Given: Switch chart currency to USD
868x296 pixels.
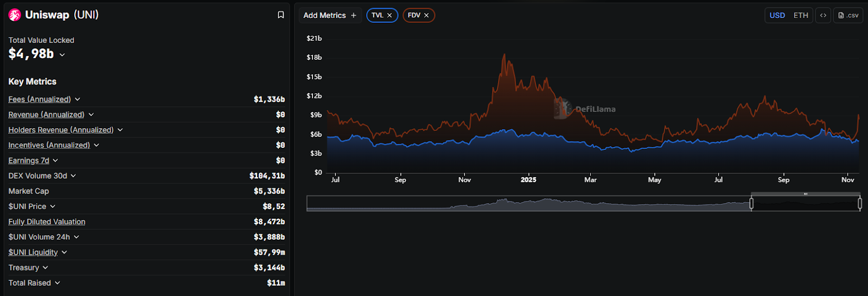Looking at the screenshot, I should point(777,15).
